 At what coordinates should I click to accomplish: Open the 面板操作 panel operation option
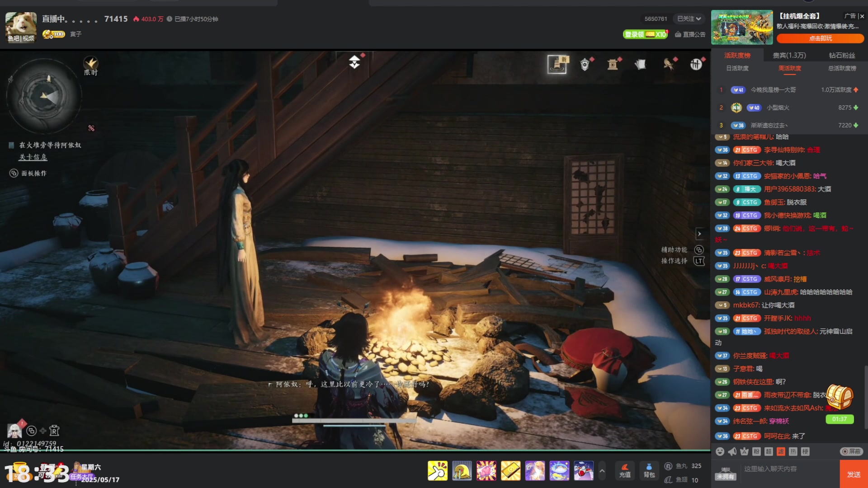pyautogui.click(x=28, y=174)
